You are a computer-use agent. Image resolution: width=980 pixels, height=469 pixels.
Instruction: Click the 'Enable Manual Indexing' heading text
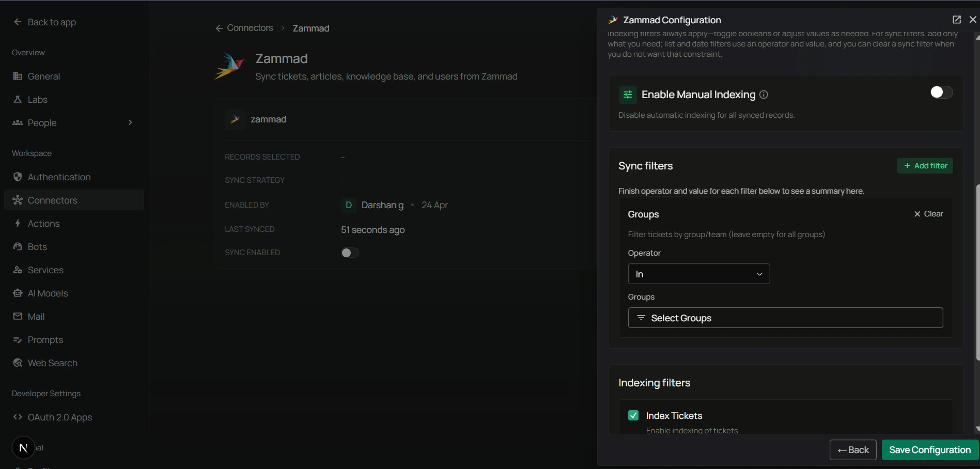pyautogui.click(x=698, y=95)
